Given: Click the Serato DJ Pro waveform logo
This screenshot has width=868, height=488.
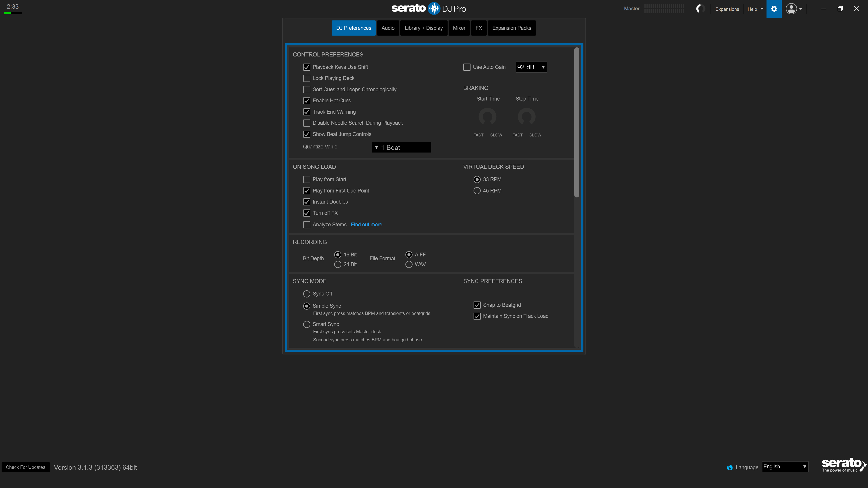Looking at the screenshot, I should click(x=434, y=8).
